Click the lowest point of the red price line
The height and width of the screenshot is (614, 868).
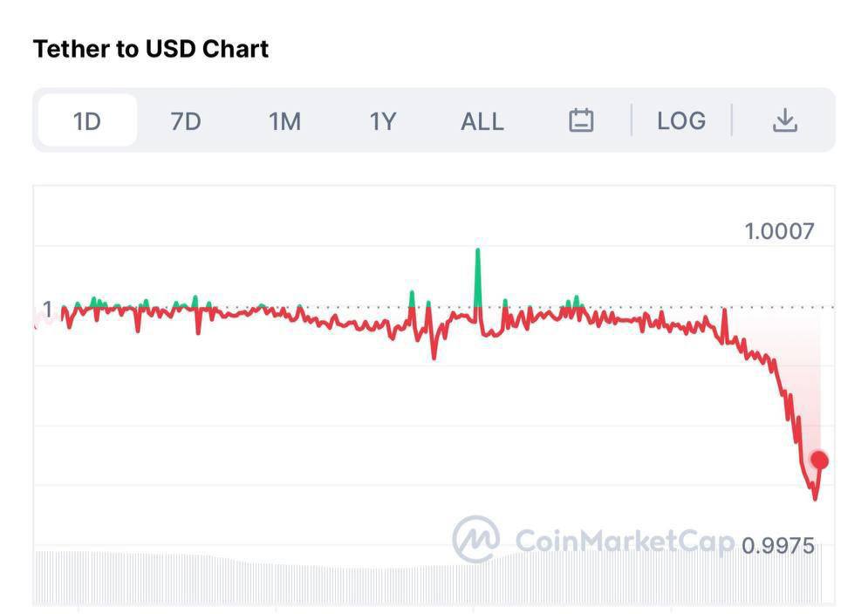pos(815,498)
